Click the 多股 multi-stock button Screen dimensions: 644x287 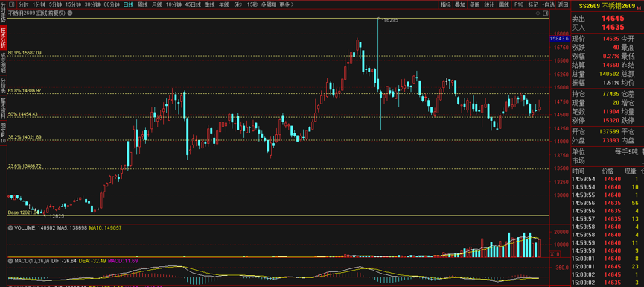click(x=474, y=5)
